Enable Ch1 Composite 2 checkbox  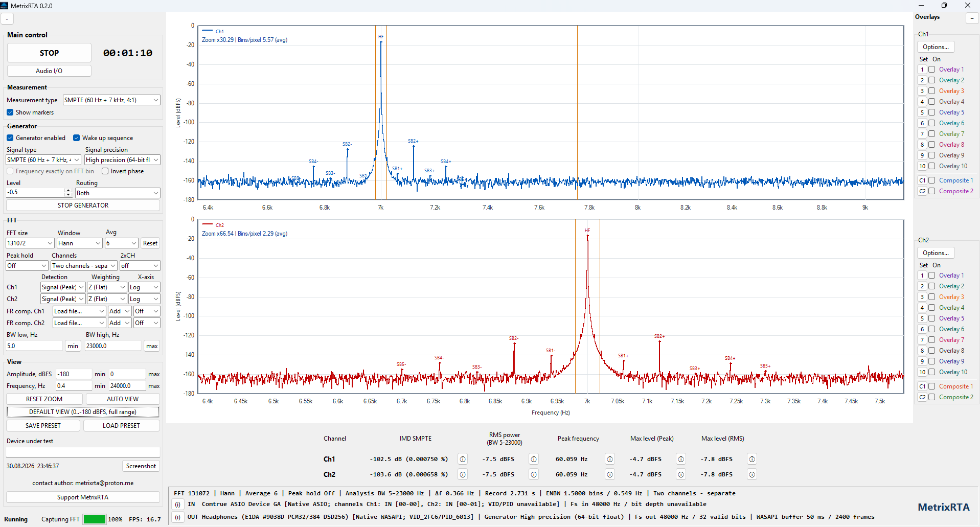pyautogui.click(x=932, y=191)
